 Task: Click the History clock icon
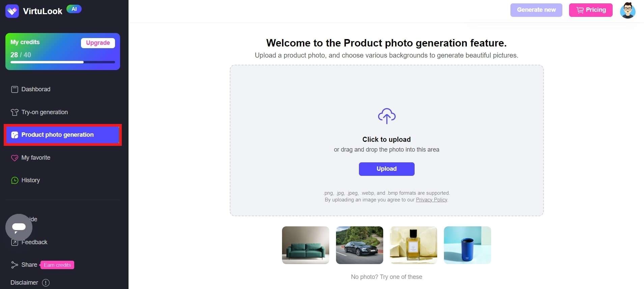[x=15, y=180]
